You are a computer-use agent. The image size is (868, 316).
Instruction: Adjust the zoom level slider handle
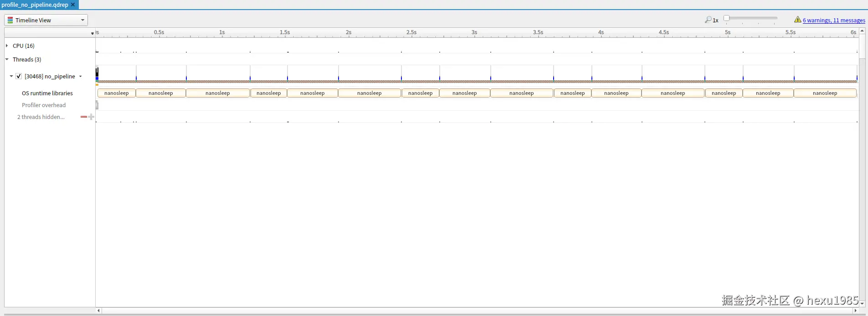click(x=726, y=18)
